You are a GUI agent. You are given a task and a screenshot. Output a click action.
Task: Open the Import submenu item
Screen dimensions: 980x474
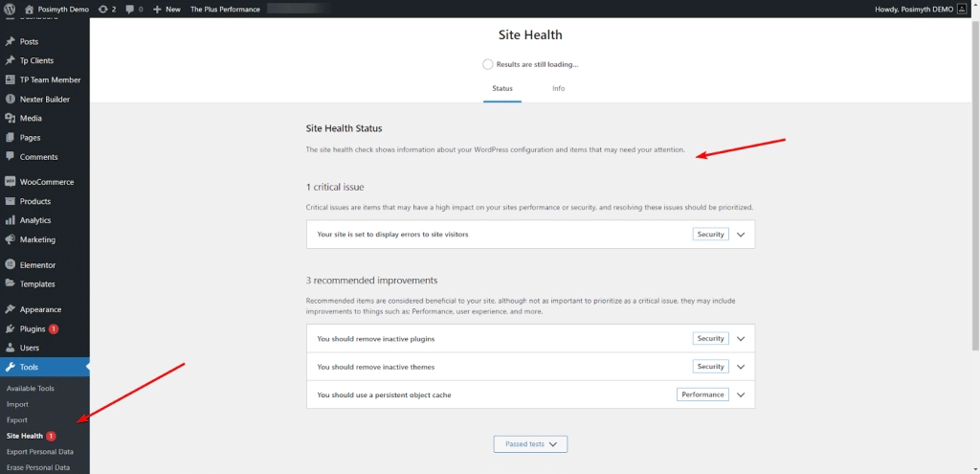[17, 405]
